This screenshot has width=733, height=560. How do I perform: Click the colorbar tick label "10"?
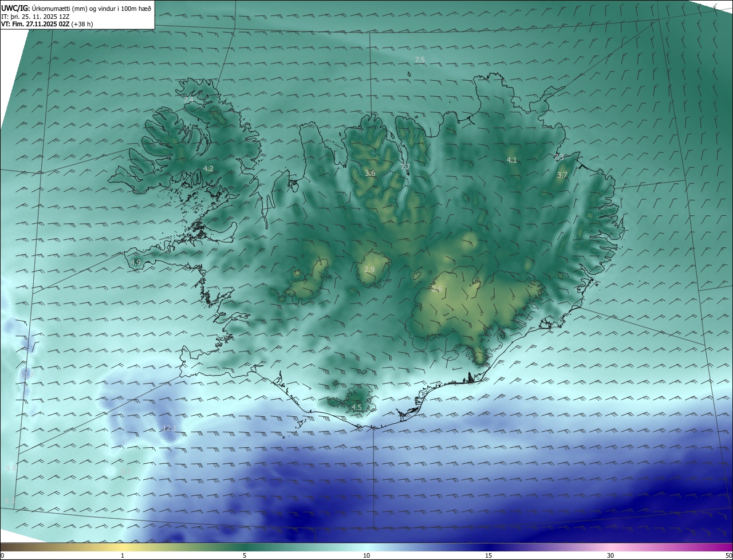point(366,555)
